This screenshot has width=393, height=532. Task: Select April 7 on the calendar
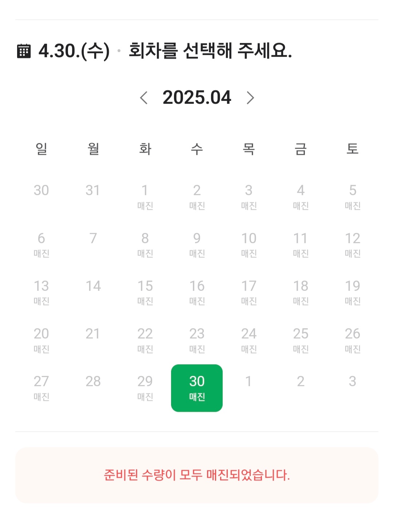click(x=93, y=238)
